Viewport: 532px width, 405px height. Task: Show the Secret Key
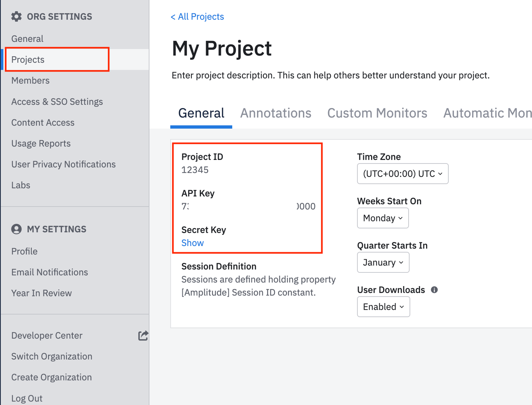click(x=192, y=243)
